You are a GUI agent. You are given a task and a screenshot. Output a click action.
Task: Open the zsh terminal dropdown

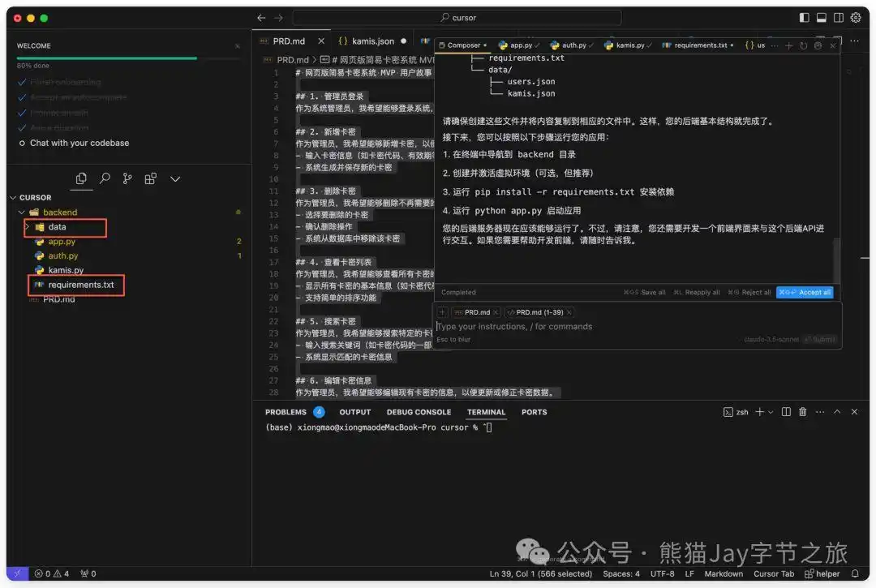tap(771, 412)
